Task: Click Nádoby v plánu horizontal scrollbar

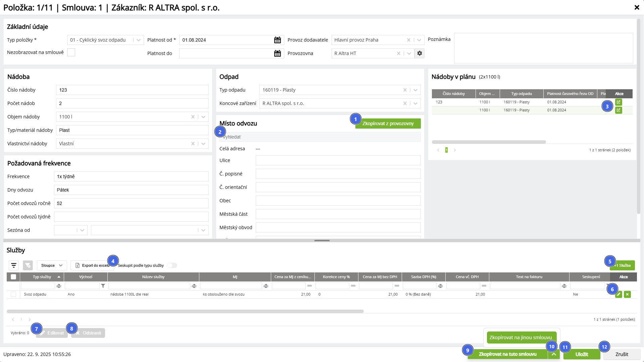Action: (489, 142)
